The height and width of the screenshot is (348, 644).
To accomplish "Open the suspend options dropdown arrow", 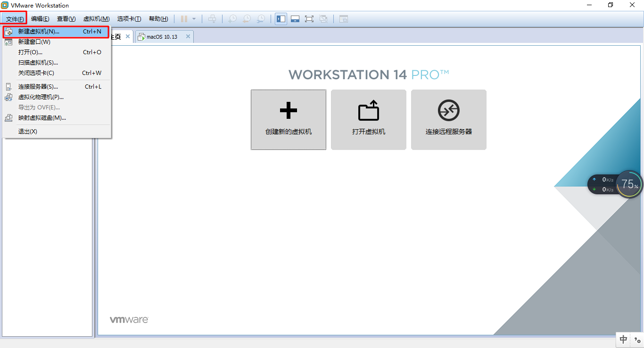I will point(194,19).
